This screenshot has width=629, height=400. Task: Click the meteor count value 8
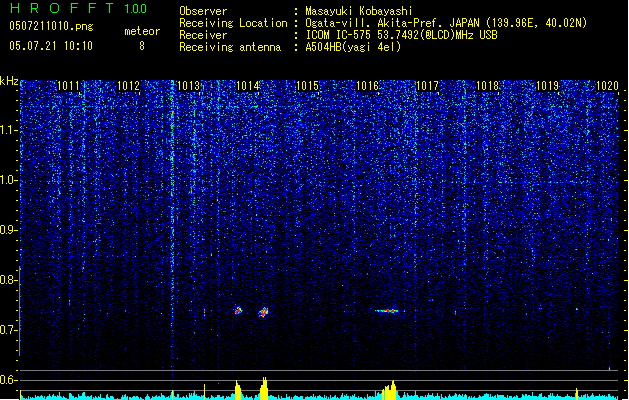point(142,46)
